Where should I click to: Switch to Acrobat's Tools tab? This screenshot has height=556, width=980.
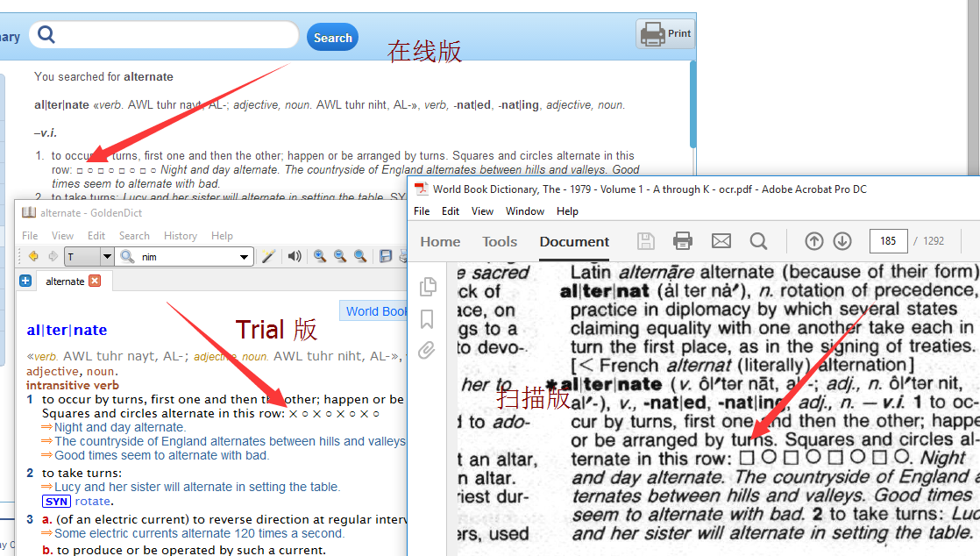(x=500, y=241)
